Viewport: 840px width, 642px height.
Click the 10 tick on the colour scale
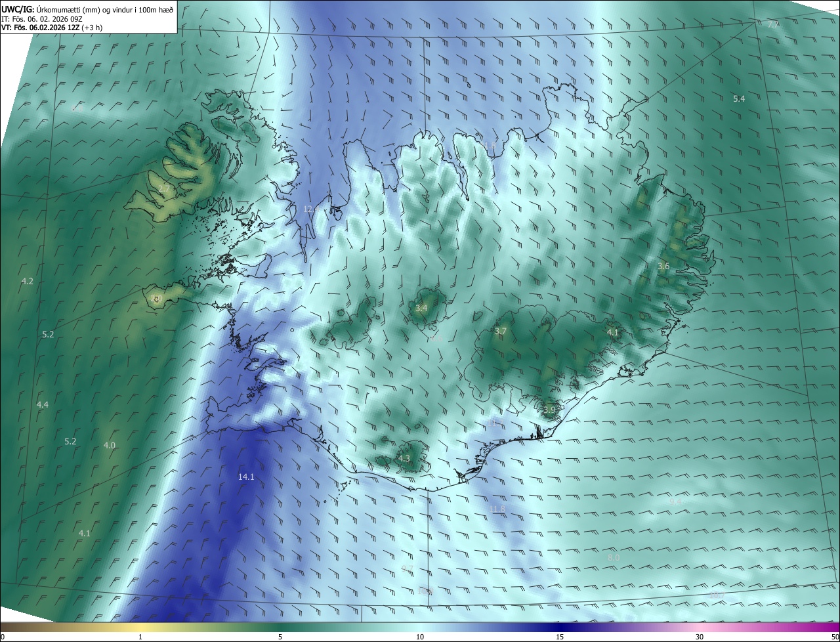point(420,637)
